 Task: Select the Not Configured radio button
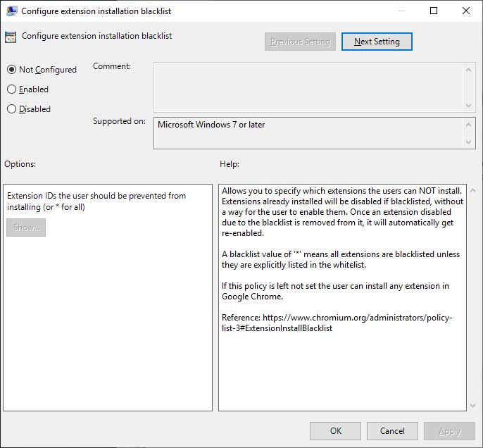coord(11,70)
